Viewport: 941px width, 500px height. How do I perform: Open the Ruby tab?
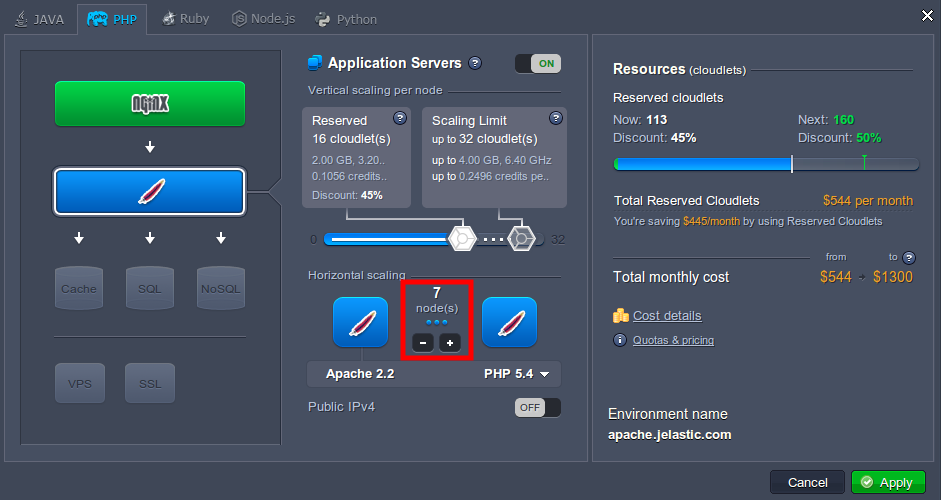coord(185,19)
